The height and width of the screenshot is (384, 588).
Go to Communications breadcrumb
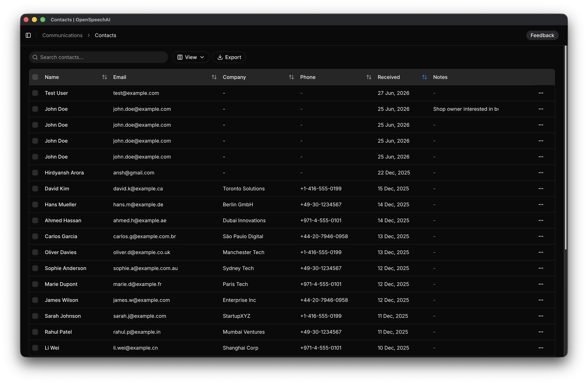62,35
